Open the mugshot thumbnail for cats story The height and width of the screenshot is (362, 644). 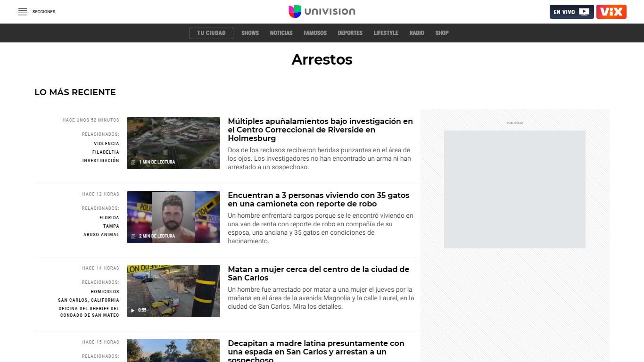tap(173, 217)
